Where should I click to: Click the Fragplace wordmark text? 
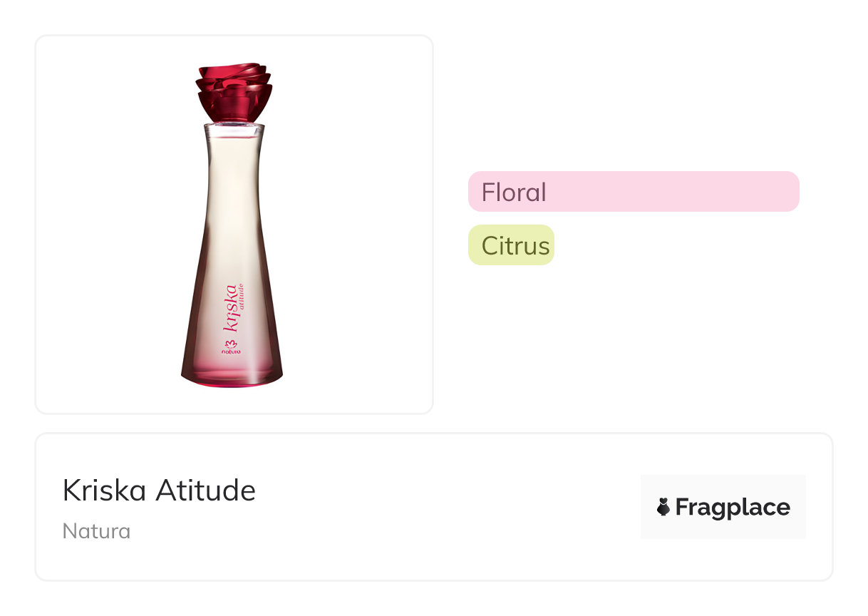click(x=732, y=507)
